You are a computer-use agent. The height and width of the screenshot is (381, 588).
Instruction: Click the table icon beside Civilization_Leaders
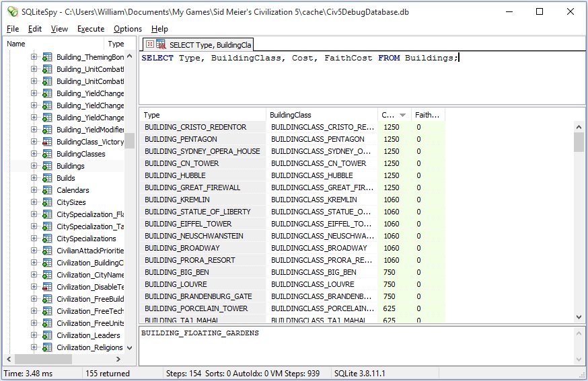(x=47, y=335)
